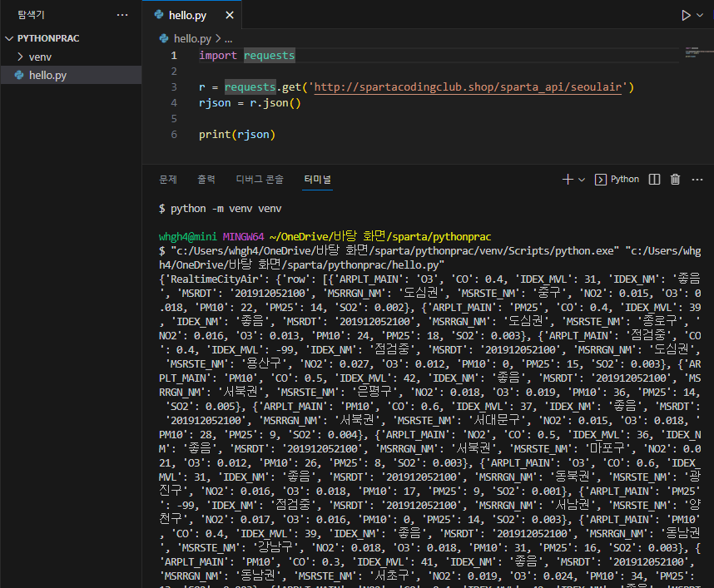Open run options dropdown next to play
The width and height of the screenshot is (714, 588).
tap(700, 16)
